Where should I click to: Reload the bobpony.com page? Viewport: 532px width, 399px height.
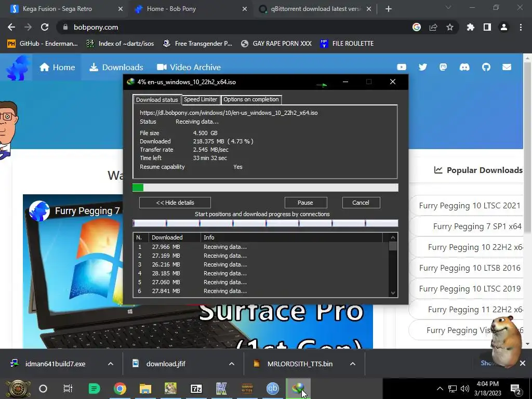pos(45,27)
